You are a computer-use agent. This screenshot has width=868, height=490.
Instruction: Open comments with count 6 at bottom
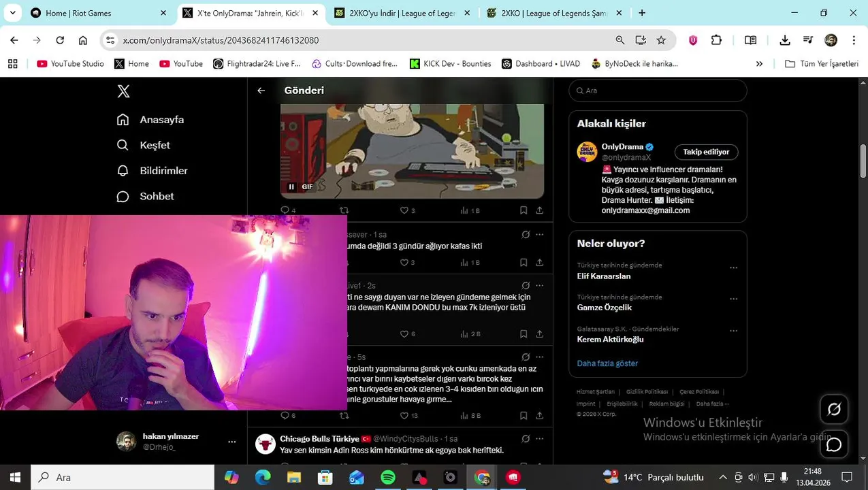tap(289, 416)
